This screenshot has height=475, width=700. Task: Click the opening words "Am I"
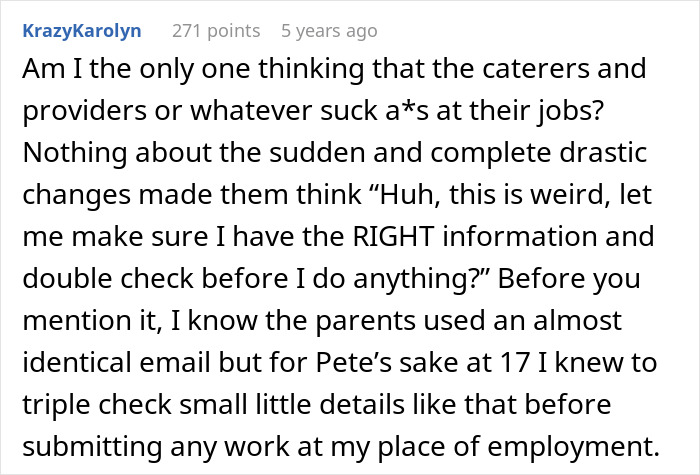pos(45,72)
